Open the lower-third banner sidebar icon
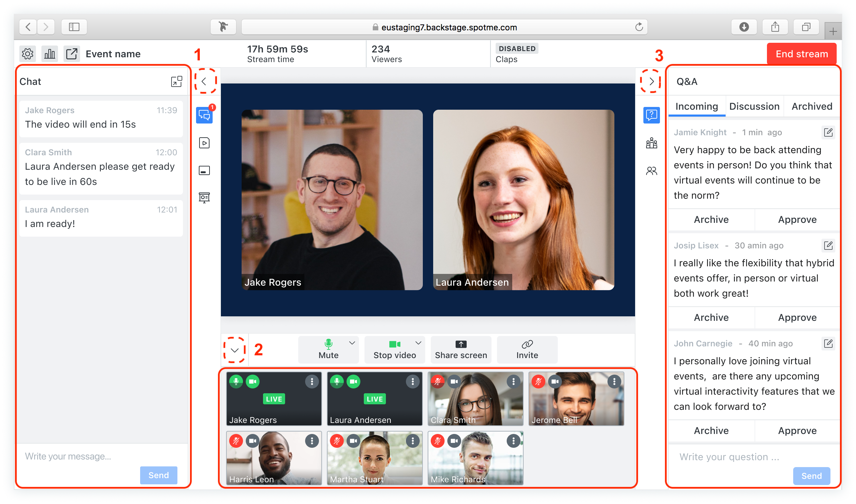Viewport: 856px width, 504px height. (x=204, y=170)
